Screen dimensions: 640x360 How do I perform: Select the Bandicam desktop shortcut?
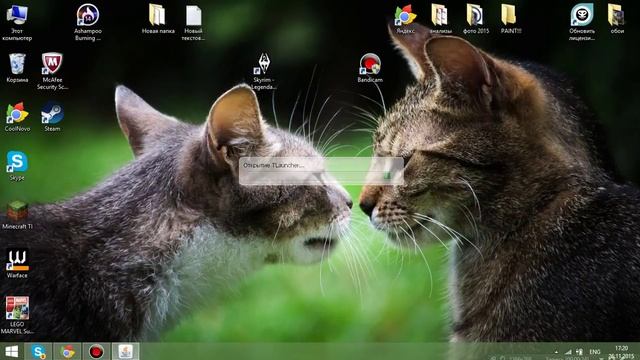pyautogui.click(x=370, y=68)
